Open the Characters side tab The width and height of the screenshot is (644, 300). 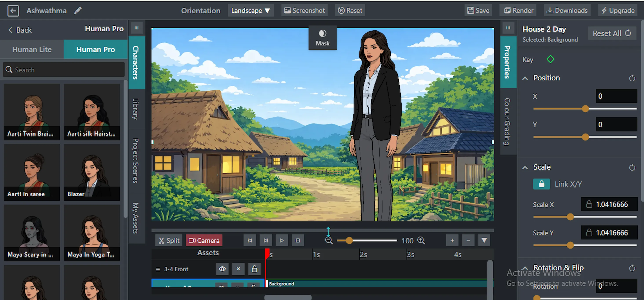coord(136,62)
